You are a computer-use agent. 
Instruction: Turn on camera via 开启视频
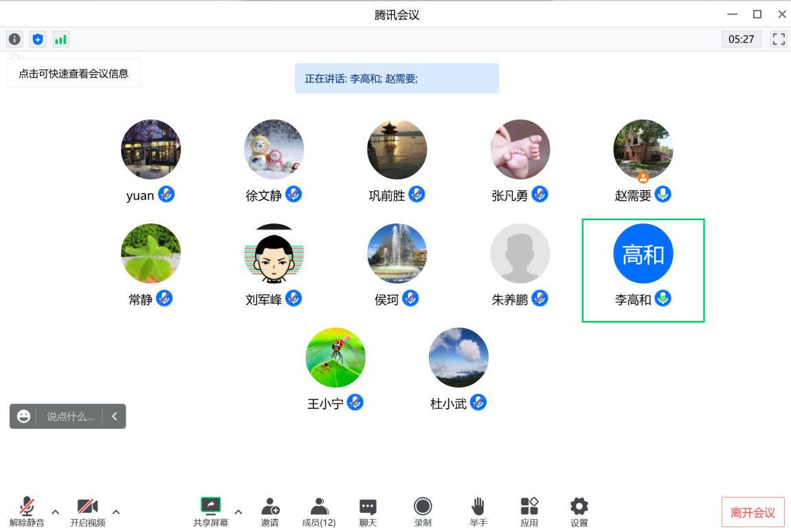point(87,512)
